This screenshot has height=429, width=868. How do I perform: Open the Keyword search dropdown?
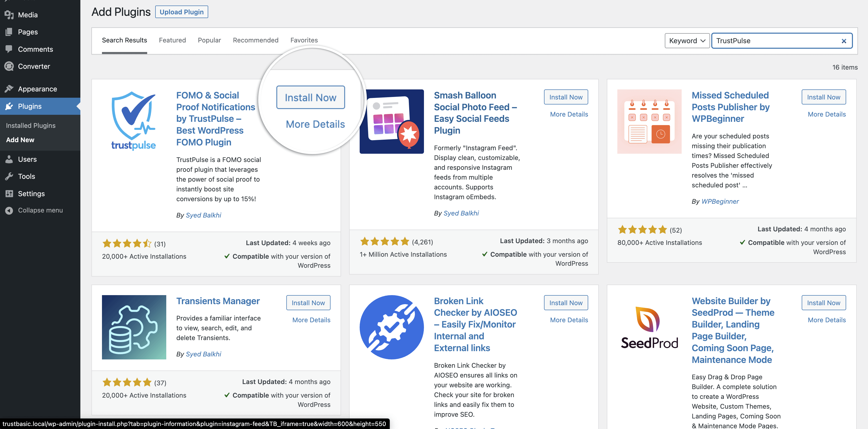(x=686, y=40)
